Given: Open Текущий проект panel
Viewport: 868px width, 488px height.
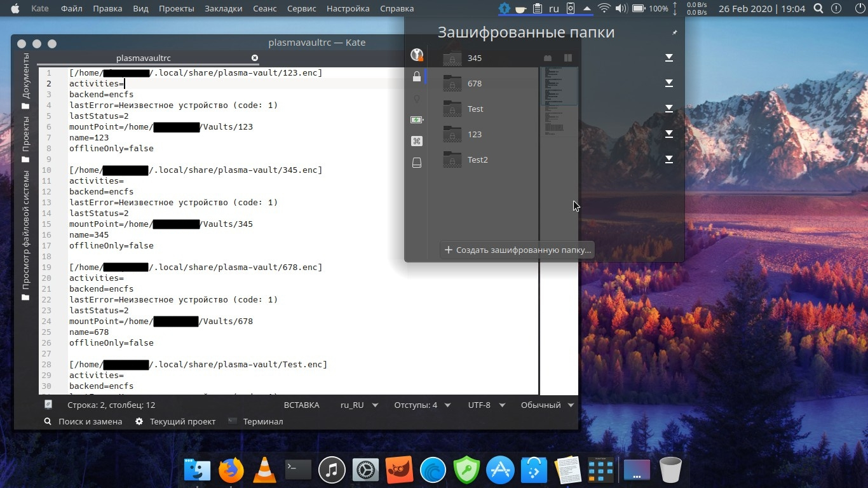Looking at the screenshot, I should click(175, 421).
